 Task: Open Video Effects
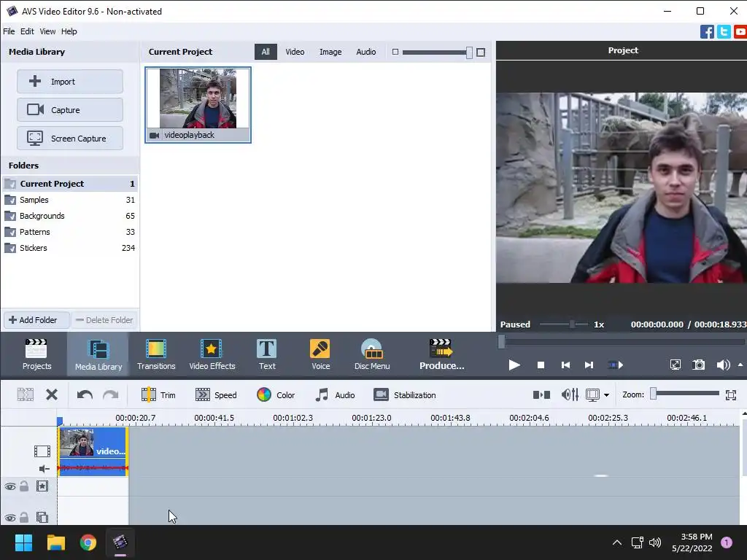tap(212, 354)
